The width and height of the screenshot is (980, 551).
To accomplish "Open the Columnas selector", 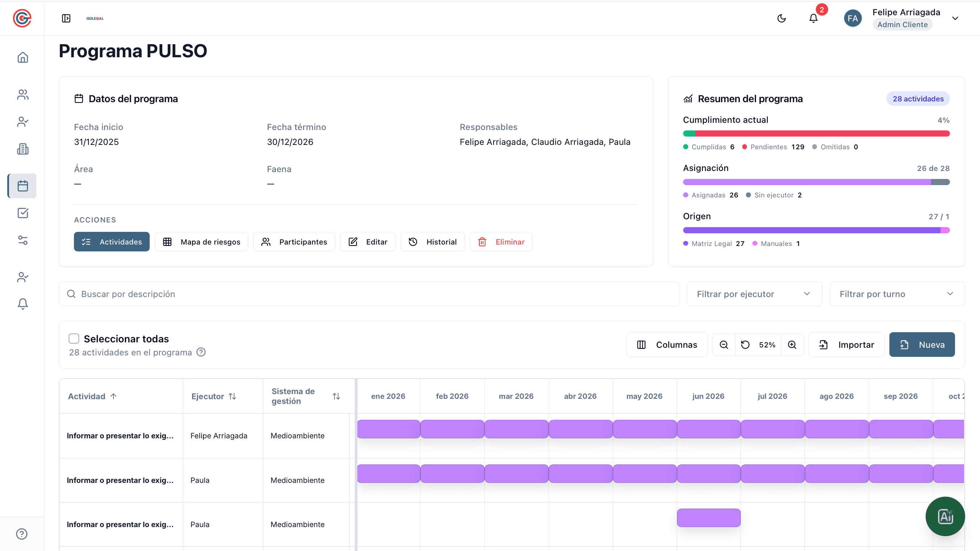I will point(667,345).
